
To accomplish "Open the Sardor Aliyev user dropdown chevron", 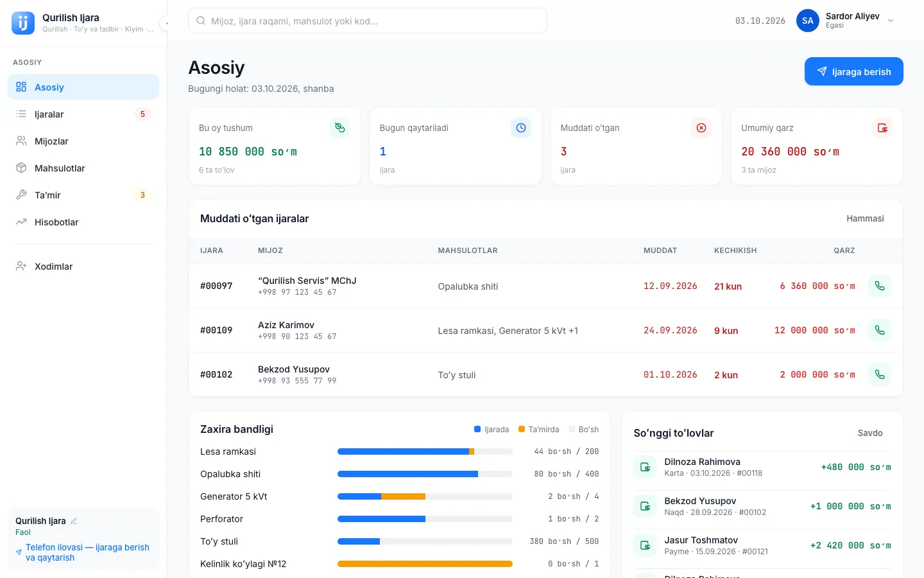I will (891, 21).
